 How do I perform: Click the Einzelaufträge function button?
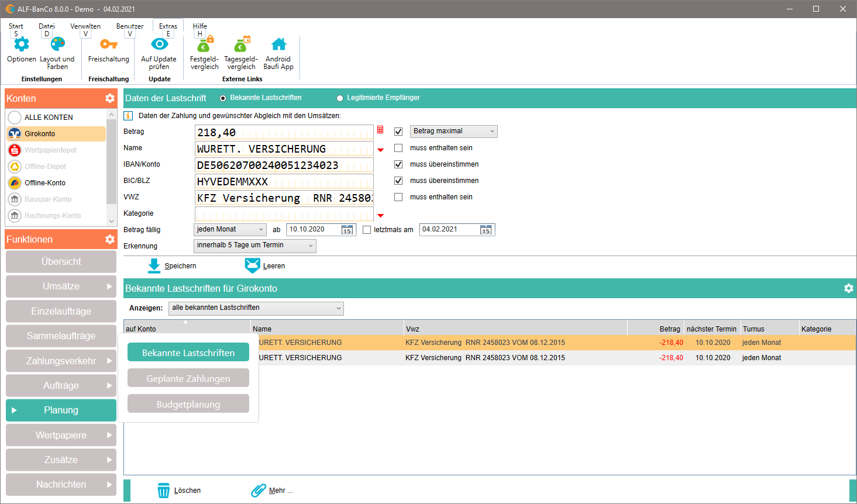(x=61, y=311)
